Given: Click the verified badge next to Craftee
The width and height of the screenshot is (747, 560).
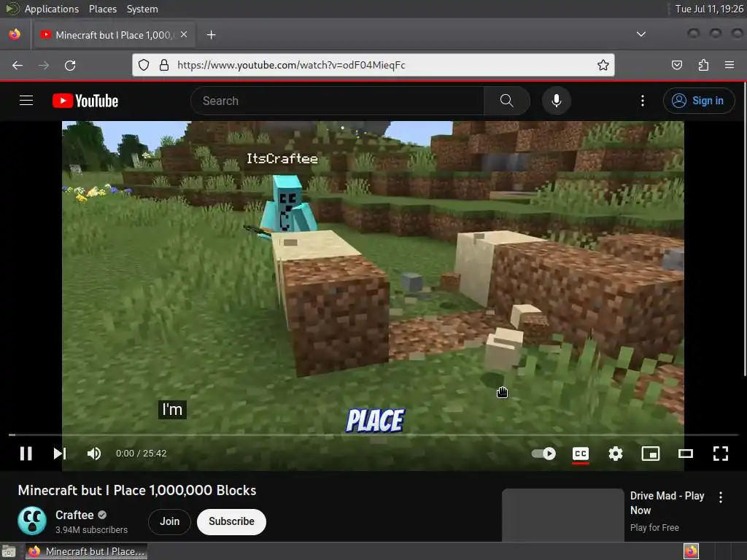Looking at the screenshot, I should coord(102,515).
